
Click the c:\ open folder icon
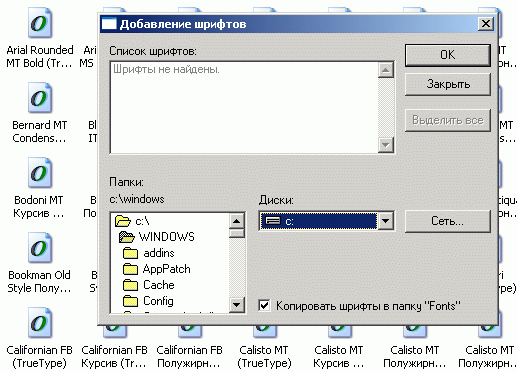pyautogui.click(x=122, y=221)
